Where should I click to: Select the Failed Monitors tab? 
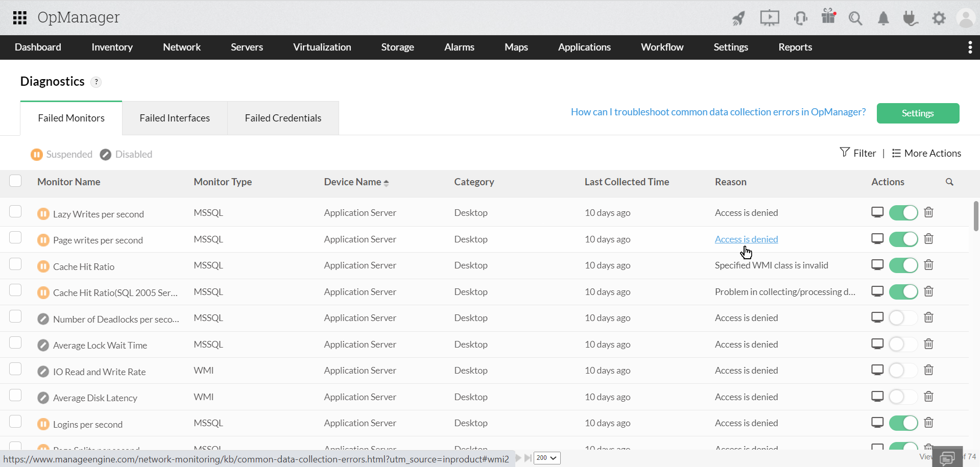click(71, 118)
